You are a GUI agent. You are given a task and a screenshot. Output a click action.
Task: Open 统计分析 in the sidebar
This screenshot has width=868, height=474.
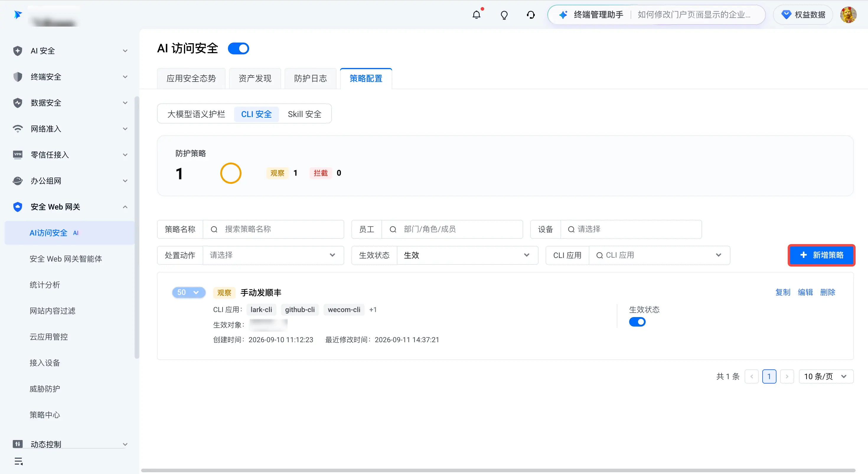tap(45, 285)
